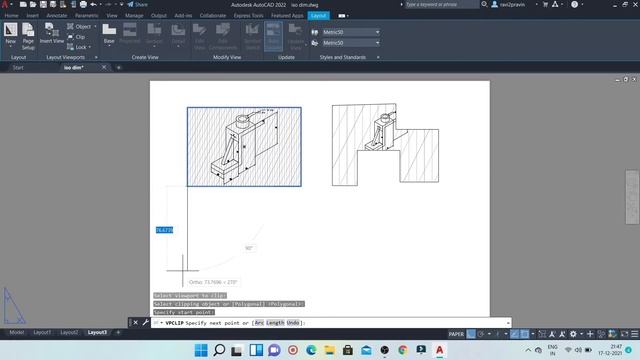Click the Symbol Sketch tool
This screenshot has width=640, height=360.
tap(252, 37)
